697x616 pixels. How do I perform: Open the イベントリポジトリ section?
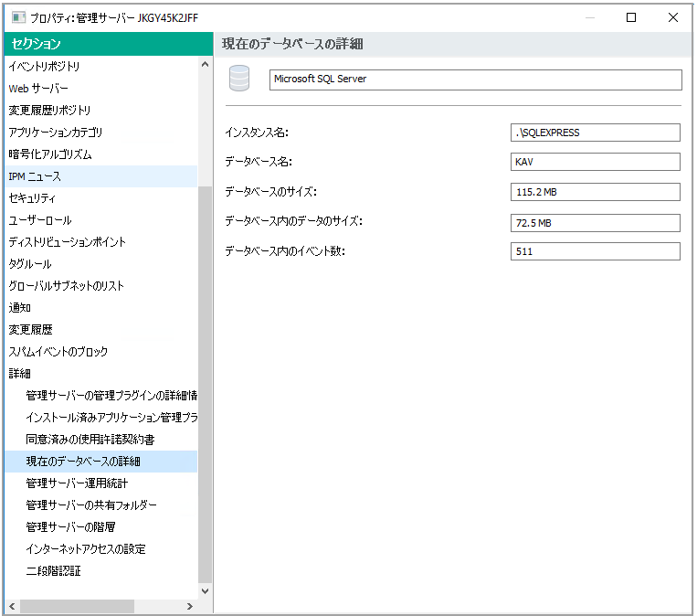coord(44,67)
